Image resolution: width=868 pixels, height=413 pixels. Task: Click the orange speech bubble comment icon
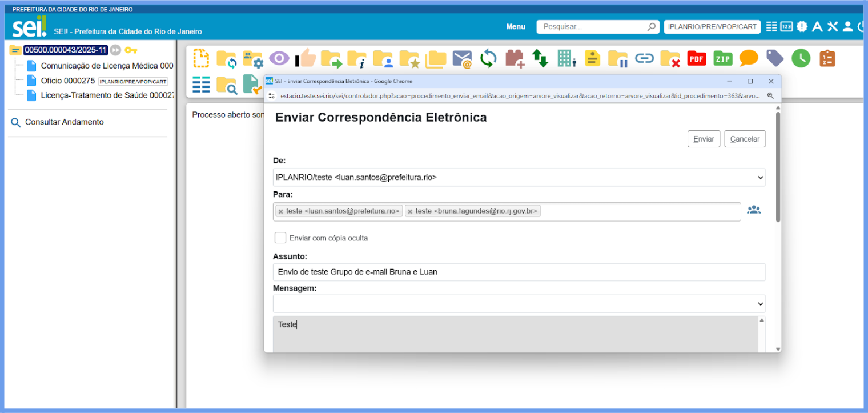[748, 58]
